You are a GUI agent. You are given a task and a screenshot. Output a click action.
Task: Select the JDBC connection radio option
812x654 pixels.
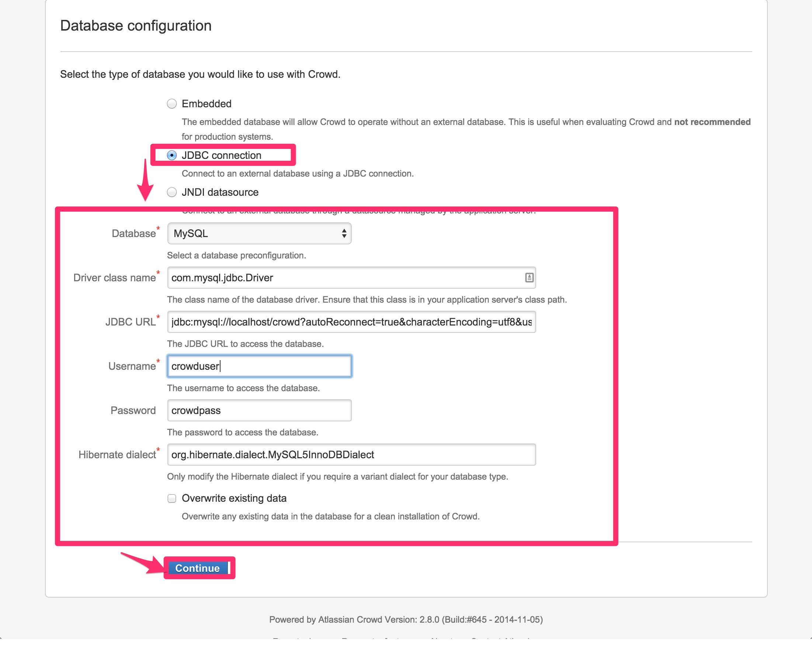(x=172, y=155)
